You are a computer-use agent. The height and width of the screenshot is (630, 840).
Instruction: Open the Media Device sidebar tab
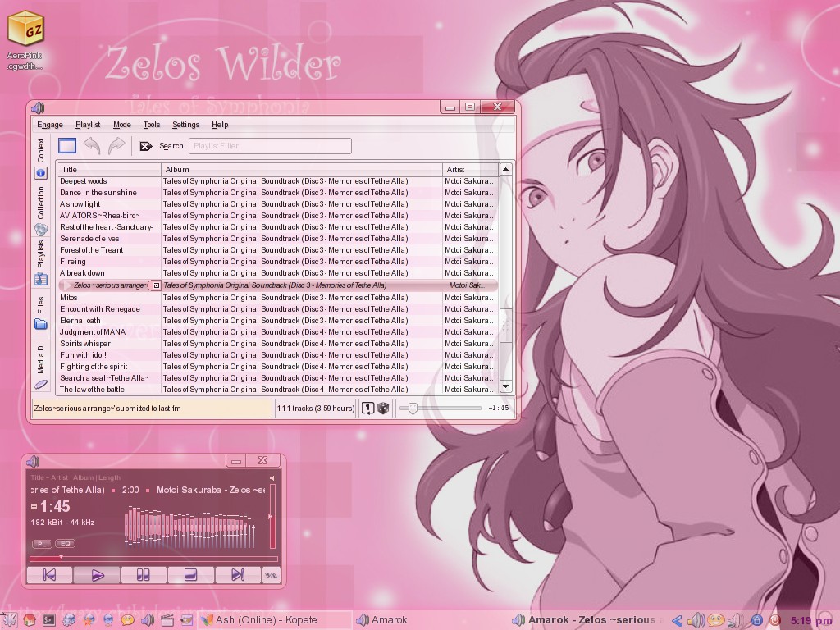coord(41,365)
